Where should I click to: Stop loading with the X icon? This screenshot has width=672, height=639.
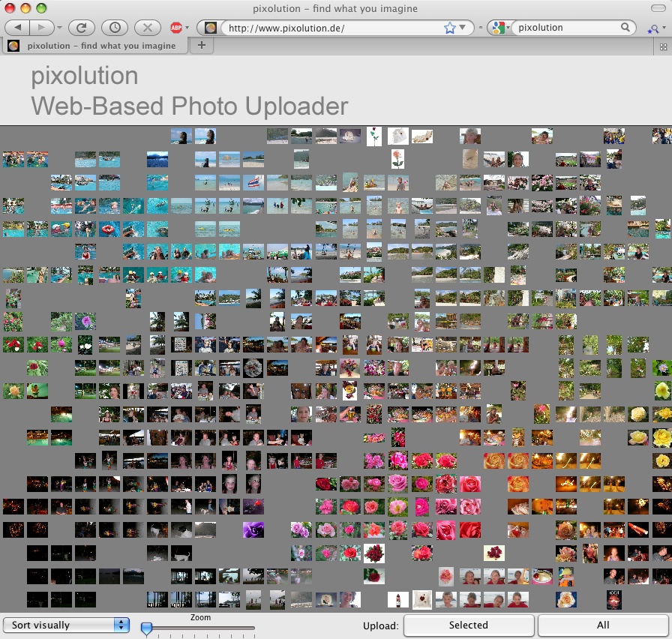(148, 28)
